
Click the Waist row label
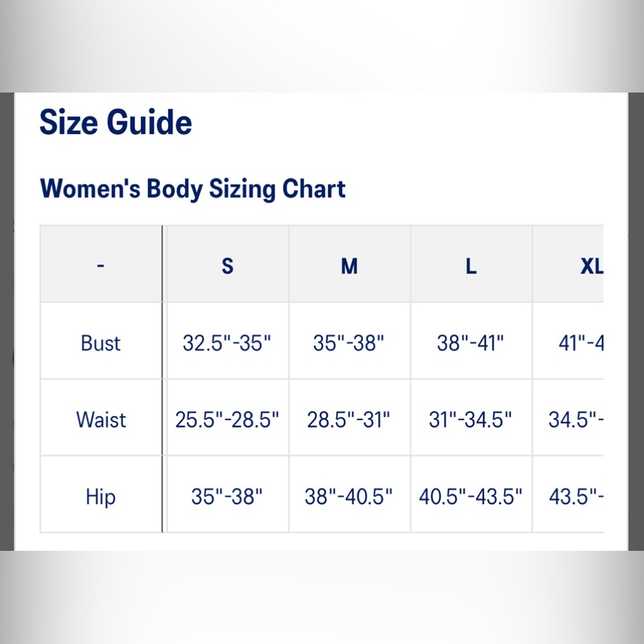101,420
